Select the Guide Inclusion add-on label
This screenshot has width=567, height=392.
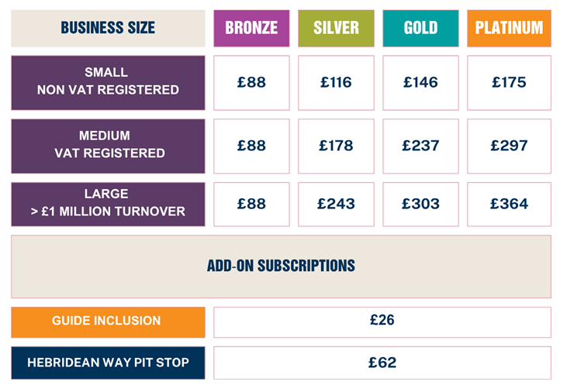click(108, 322)
